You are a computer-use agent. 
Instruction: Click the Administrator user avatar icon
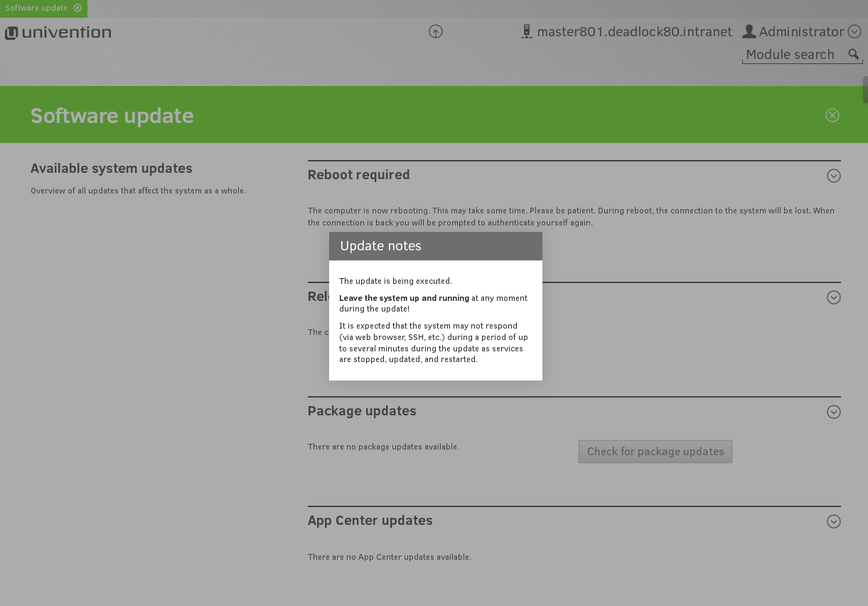tap(749, 31)
